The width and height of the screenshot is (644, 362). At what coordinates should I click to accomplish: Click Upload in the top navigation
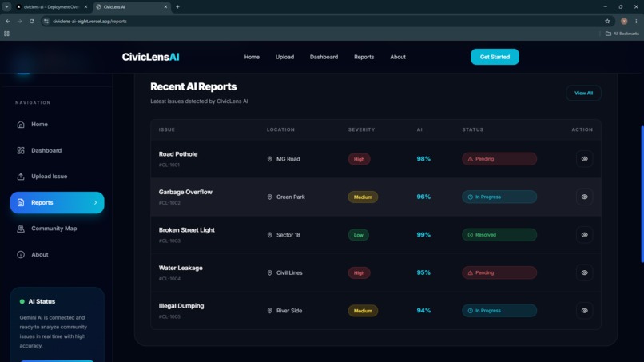[x=284, y=57]
